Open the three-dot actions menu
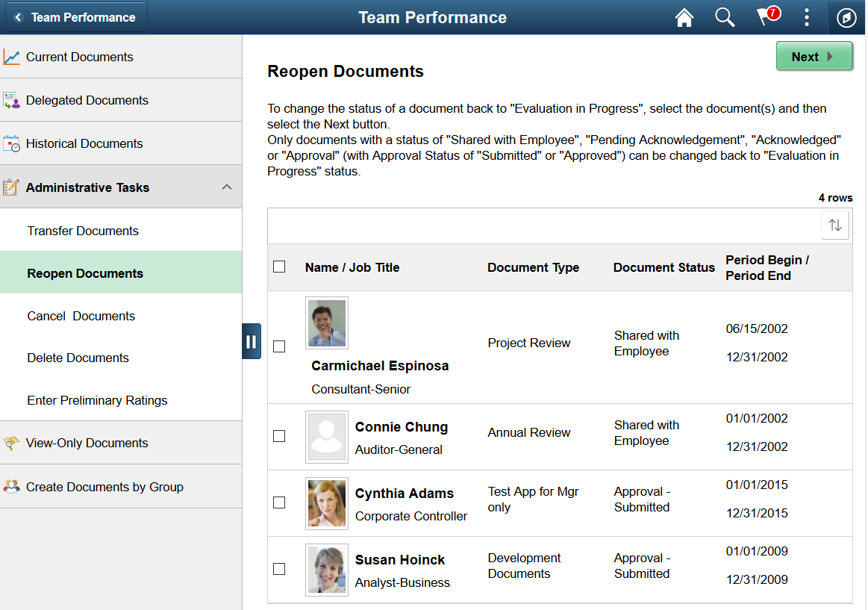 [807, 18]
